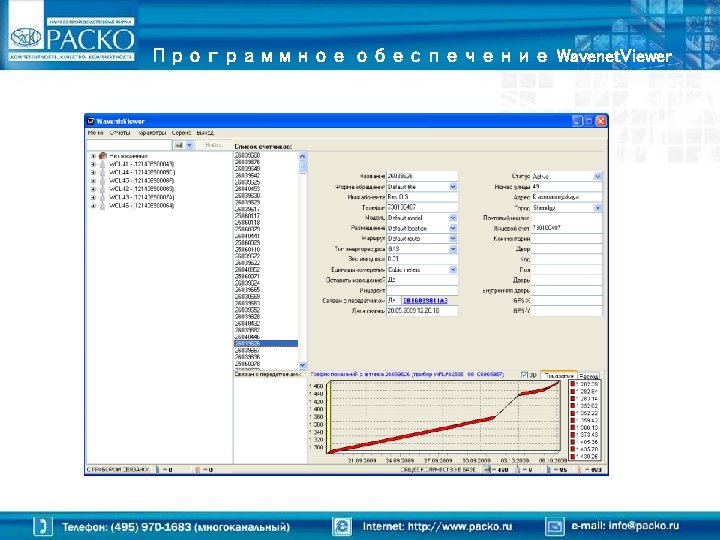Click the e-mail icon in the footer

555,526
